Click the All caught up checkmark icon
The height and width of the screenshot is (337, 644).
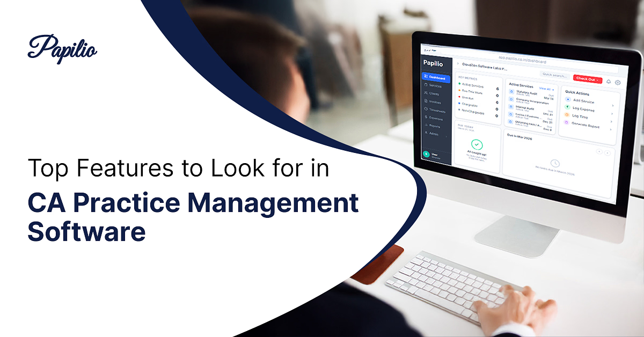pyautogui.click(x=477, y=144)
